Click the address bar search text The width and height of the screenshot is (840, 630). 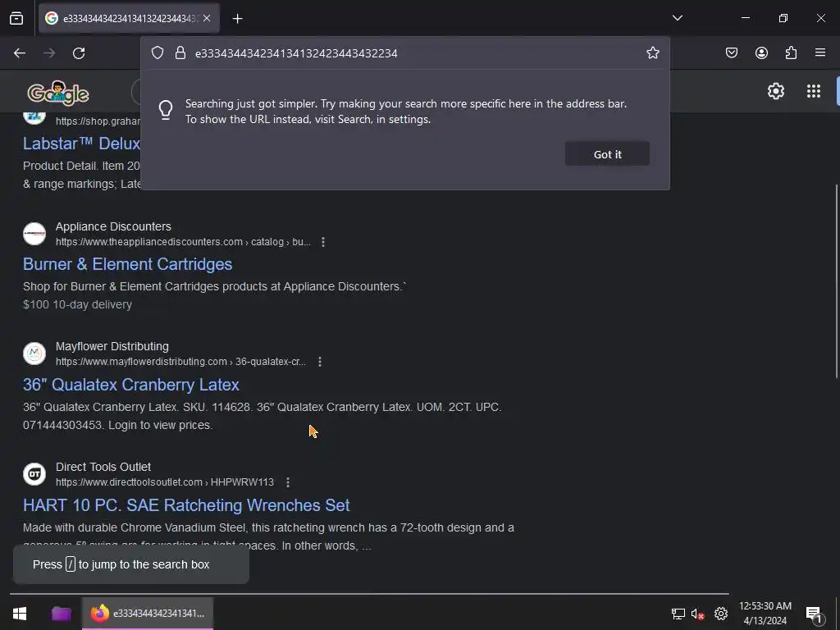[x=296, y=53]
